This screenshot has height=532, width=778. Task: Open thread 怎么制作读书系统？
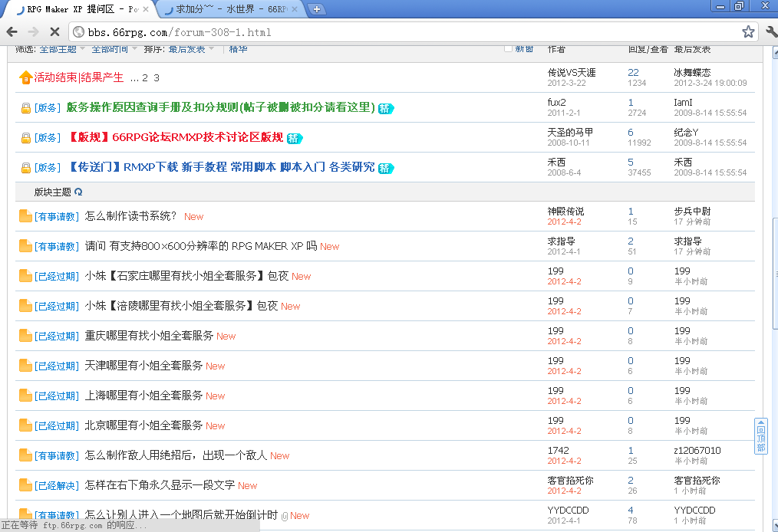(130, 216)
